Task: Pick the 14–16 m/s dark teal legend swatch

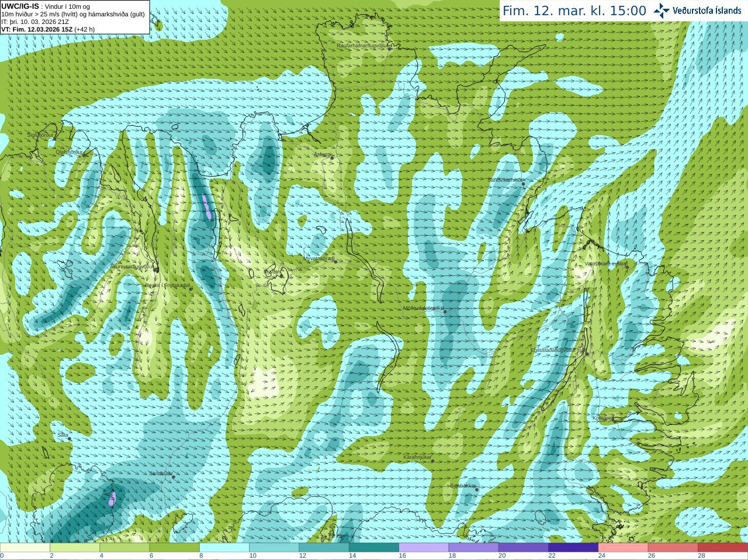Action: 374,548
